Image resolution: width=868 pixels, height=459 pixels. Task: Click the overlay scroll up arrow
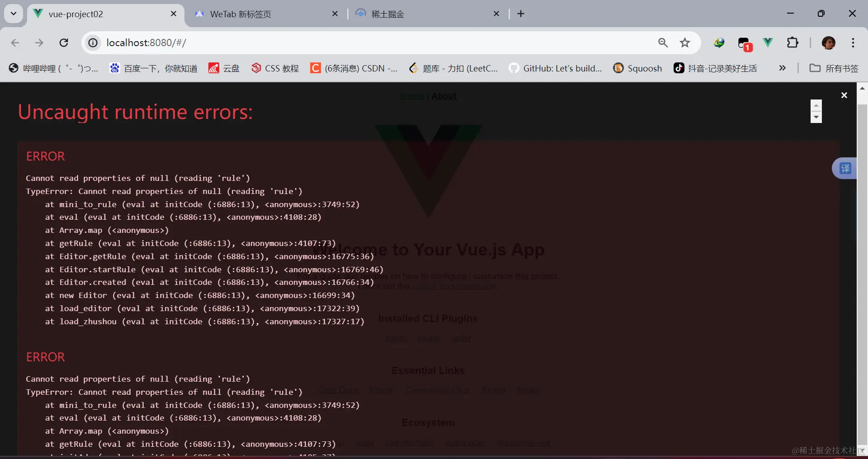[x=816, y=105]
